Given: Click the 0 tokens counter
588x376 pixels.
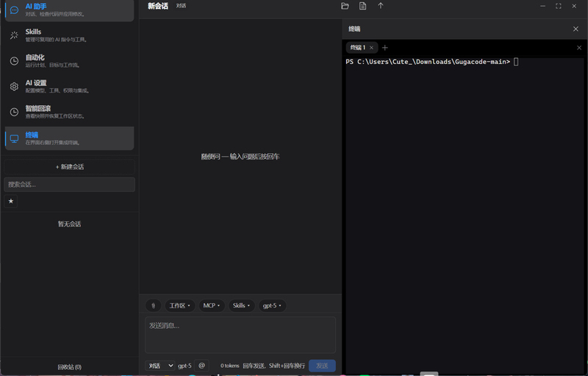Looking at the screenshot, I should click(230, 366).
